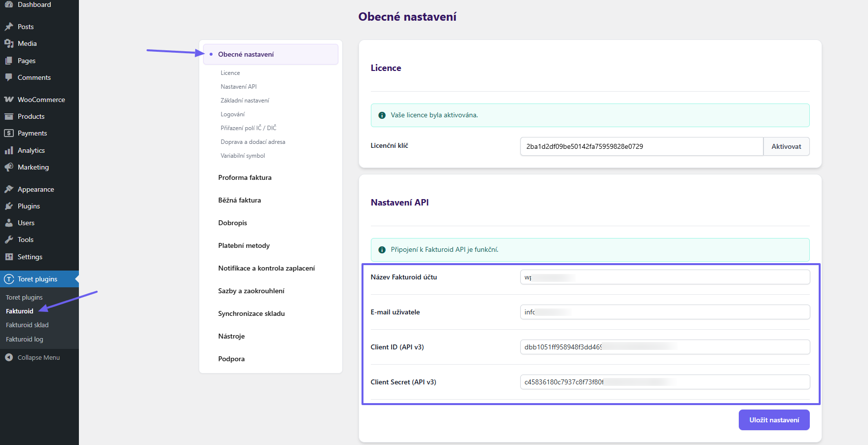Click the Settings sliders icon

click(x=9, y=257)
